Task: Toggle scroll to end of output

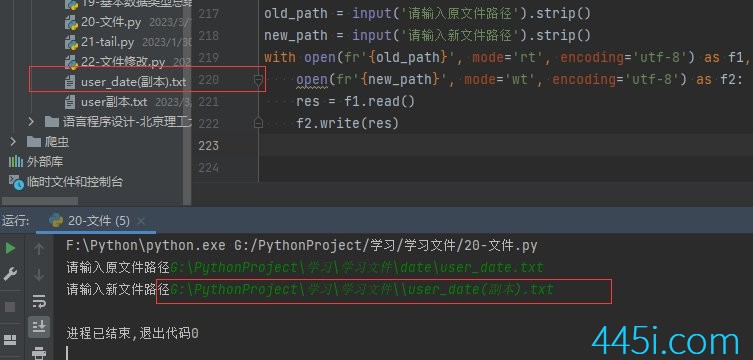Action: [x=39, y=326]
